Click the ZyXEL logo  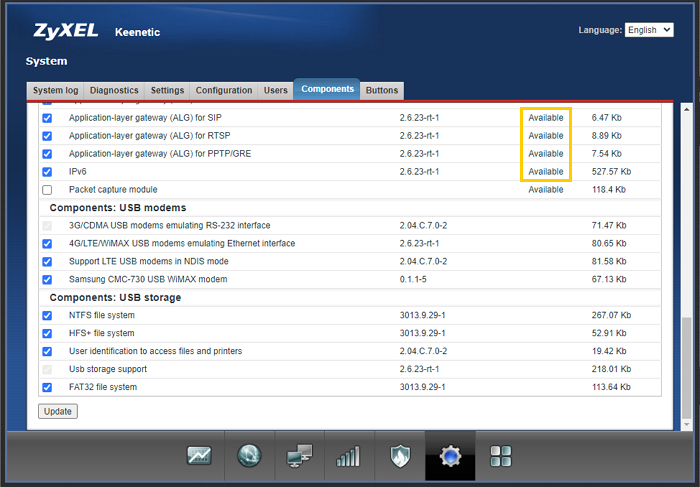coord(66,30)
